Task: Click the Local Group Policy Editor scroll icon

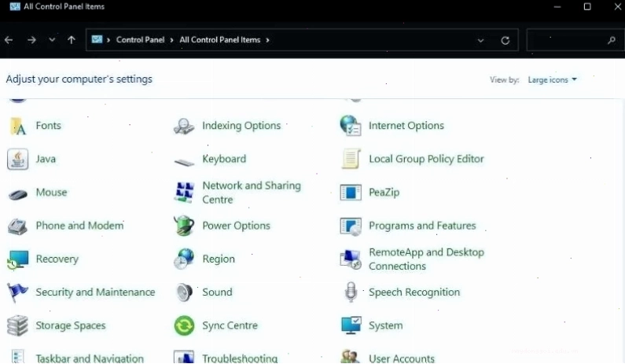Action: coord(351,159)
